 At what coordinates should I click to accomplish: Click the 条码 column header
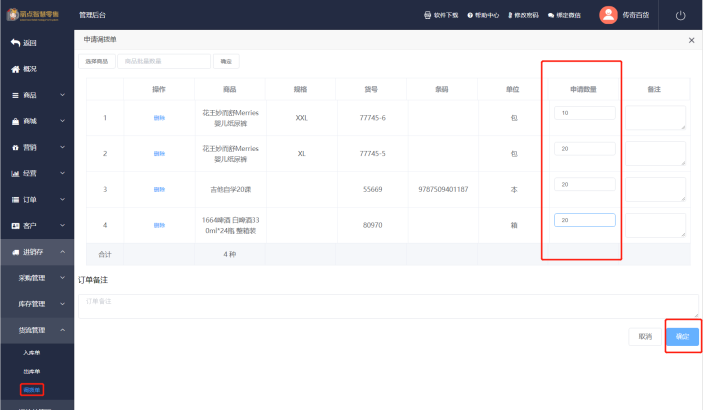pyautogui.click(x=442, y=90)
